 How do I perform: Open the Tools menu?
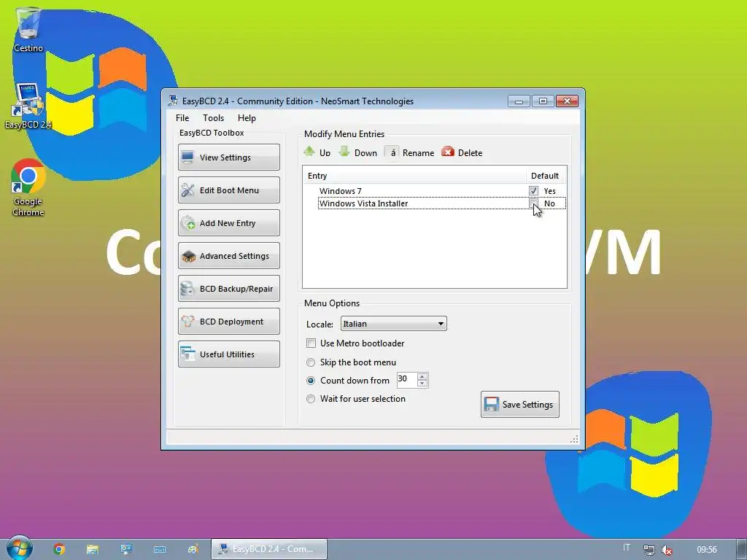[213, 118]
